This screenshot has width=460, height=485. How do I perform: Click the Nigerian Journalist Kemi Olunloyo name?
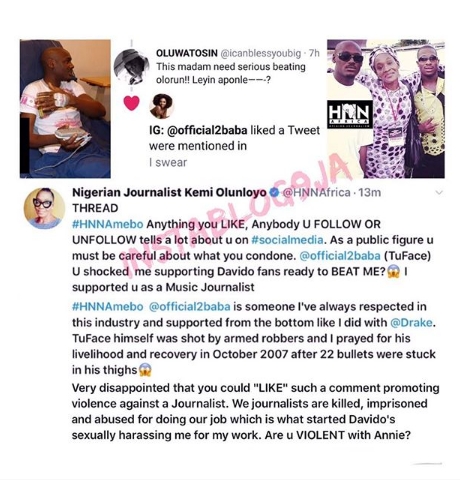pos(170,192)
